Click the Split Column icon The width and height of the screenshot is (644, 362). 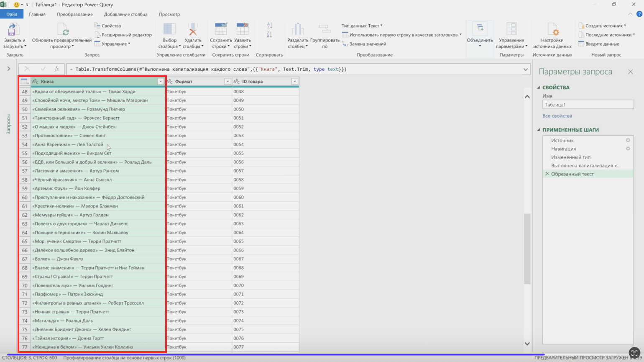pos(297,29)
